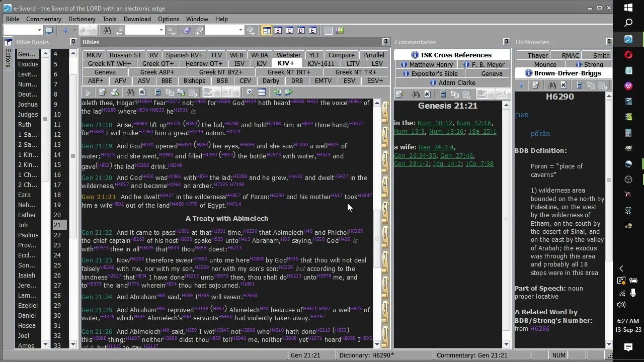This screenshot has width=644, height=362.
Task: Select the layout E view button
Action: 312,30
